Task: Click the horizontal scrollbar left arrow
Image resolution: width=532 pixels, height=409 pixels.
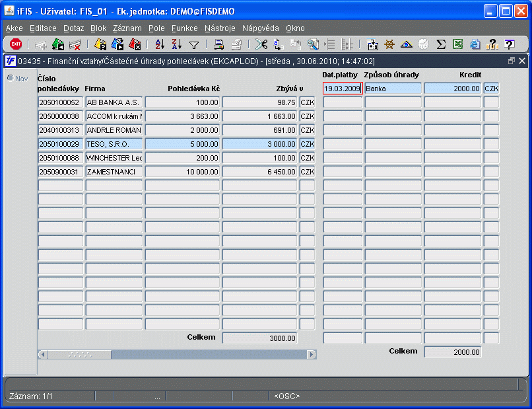Action: click(43, 355)
